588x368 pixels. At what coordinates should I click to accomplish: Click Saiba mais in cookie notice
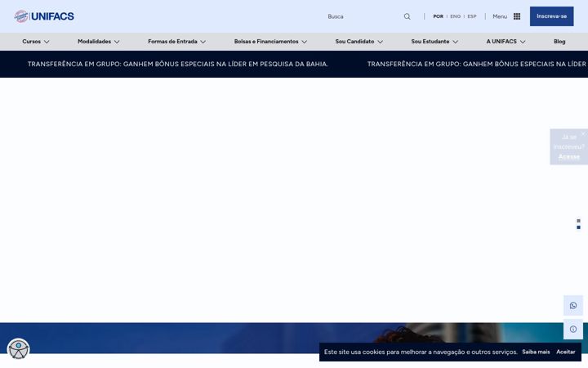(x=536, y=352)
